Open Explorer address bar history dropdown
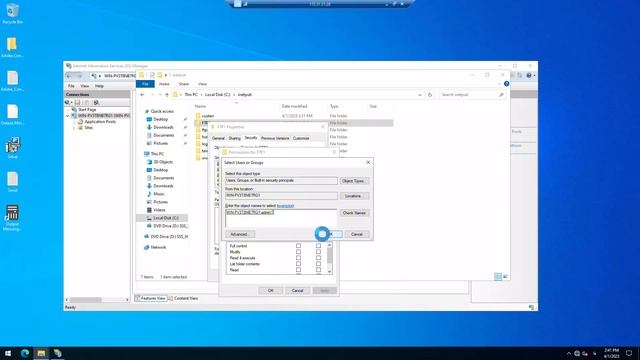Screen dimensions: 640x360 point(420,95)
